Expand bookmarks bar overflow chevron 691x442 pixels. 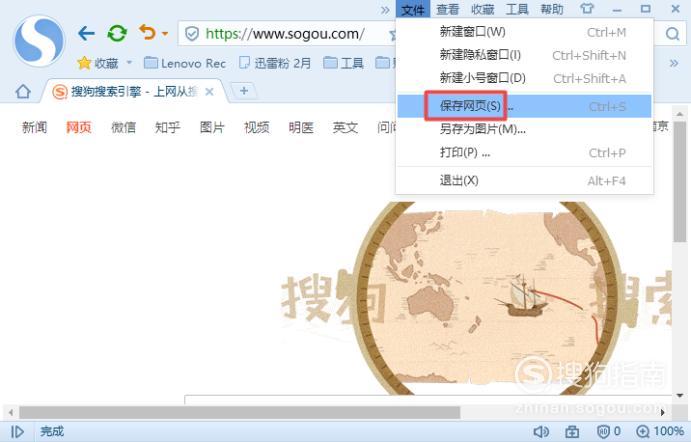pyautogui.click(x=674, y=63)
